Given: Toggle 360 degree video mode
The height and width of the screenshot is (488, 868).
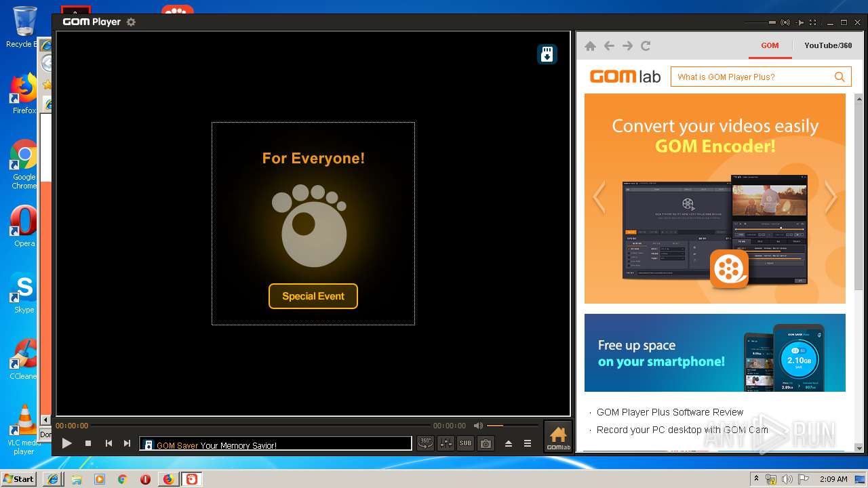Looking at the screenshot, I should click(x=425, y=443).
